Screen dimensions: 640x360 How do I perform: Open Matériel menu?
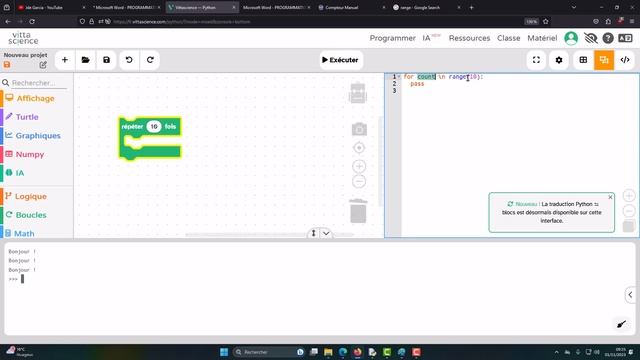[542, 38]
